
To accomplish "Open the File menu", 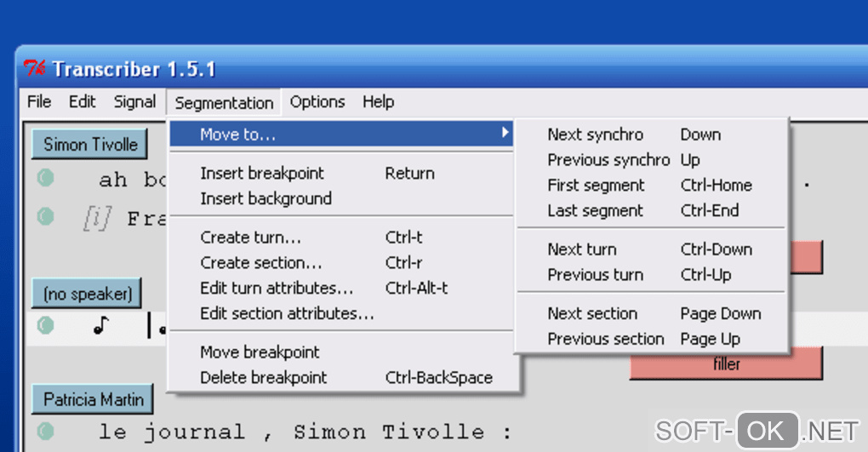I will [39, 102].
